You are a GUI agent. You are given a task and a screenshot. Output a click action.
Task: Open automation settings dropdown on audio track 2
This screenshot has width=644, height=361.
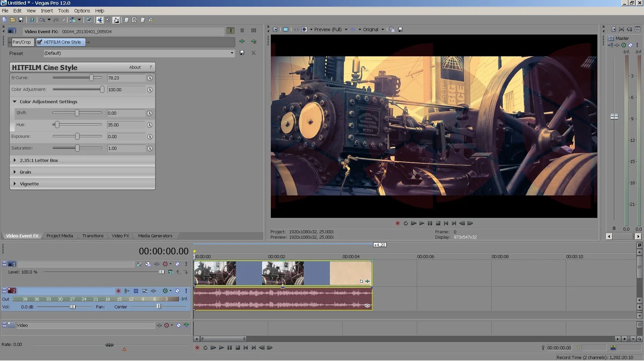tap(170, 291)
